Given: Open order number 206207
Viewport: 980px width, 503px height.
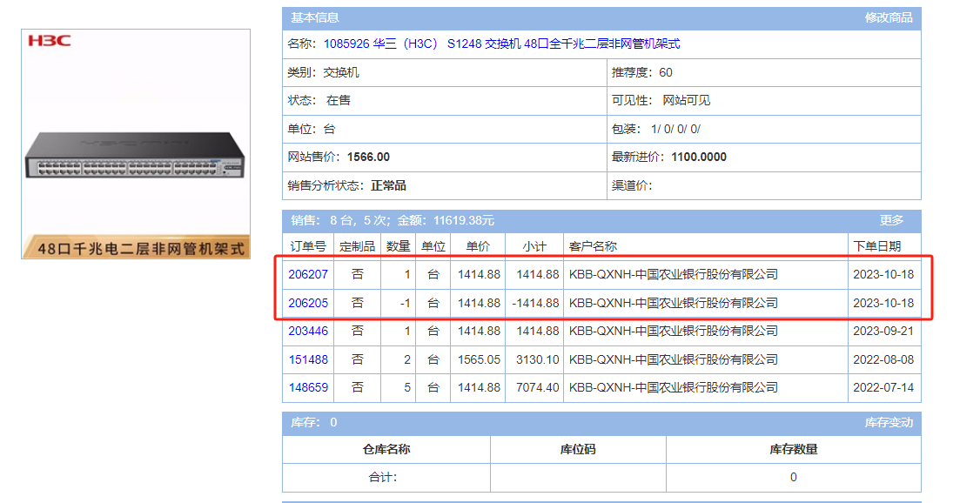Looking at the screenshot, I should 308,274.
